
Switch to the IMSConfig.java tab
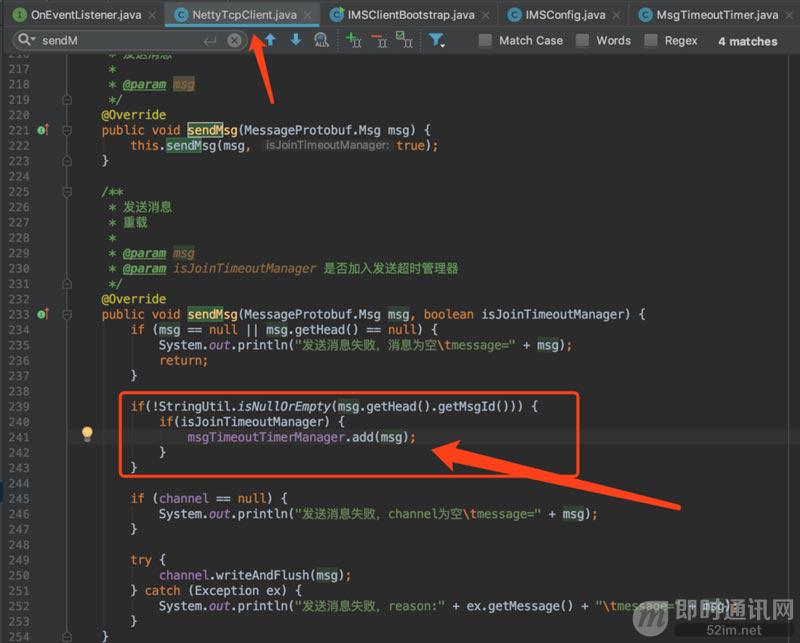pos(566,15)
